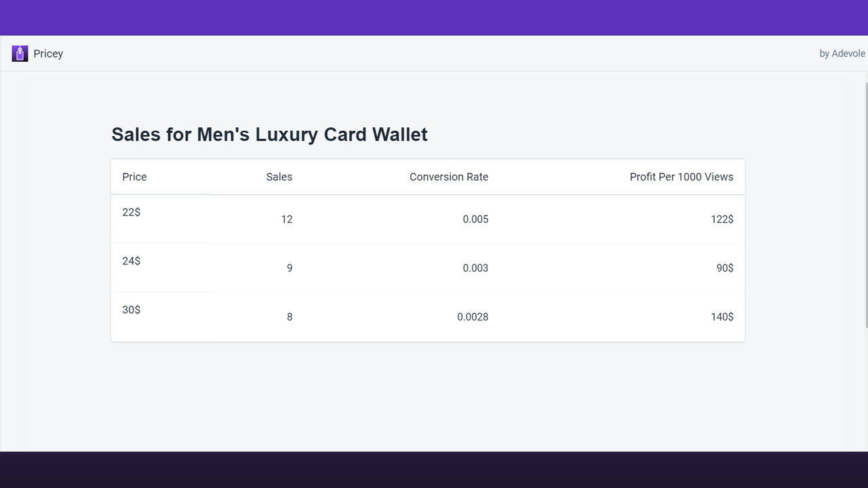
Task: Click the Pricey brand name
Action: (x=47, y=53)
